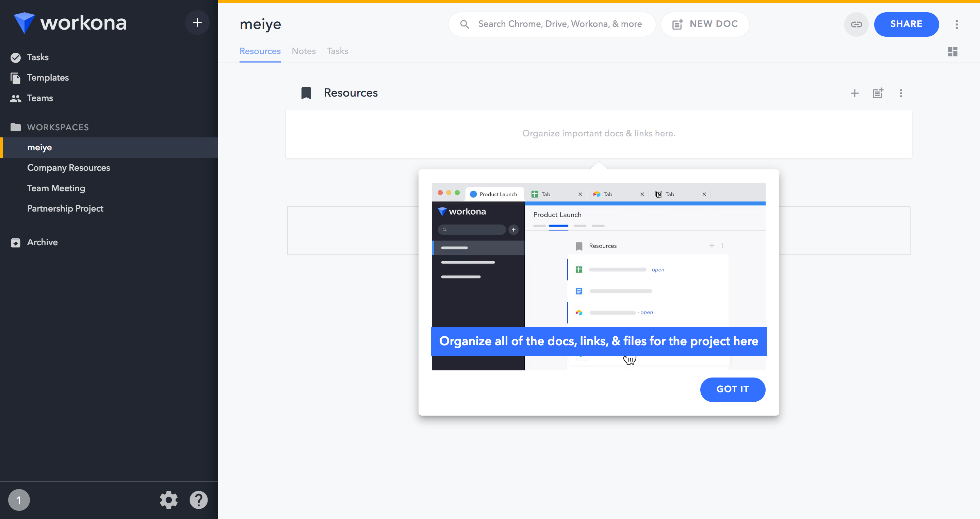
Task: Toggle the layout view grid icon
Action: point(953,52)
